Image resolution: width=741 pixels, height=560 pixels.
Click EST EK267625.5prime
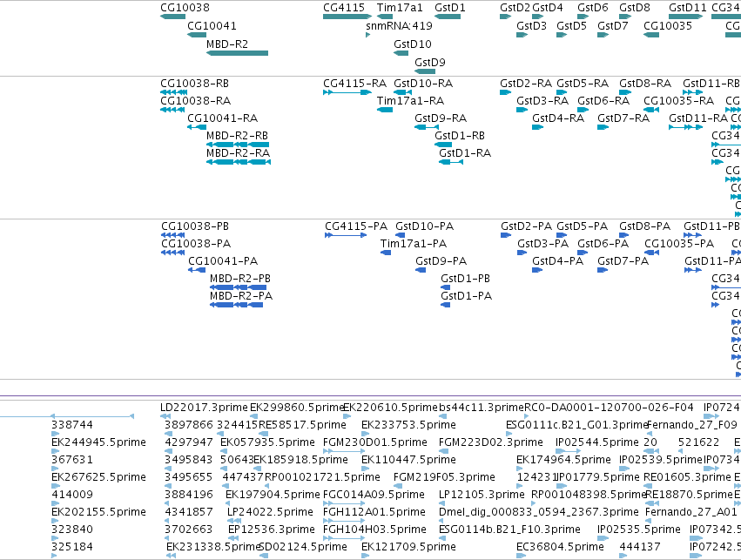click(x=98, y=478)
